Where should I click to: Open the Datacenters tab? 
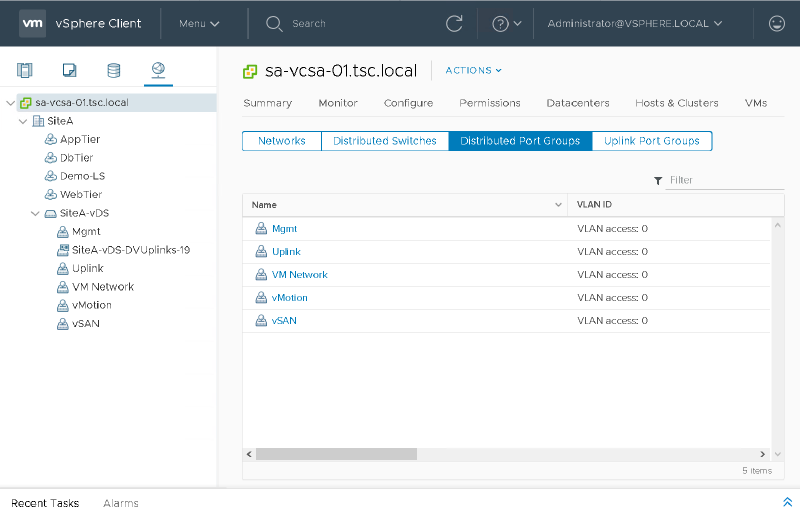point(578,103)
